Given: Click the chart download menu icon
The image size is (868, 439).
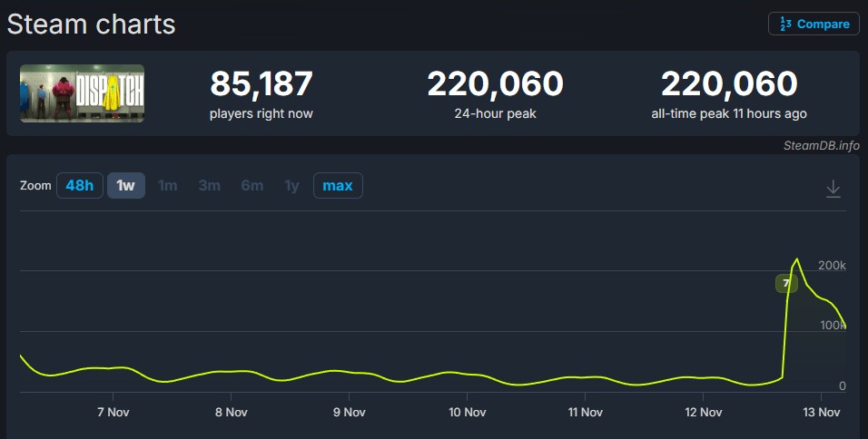Looking at the screenshot, I should point(833,188).
